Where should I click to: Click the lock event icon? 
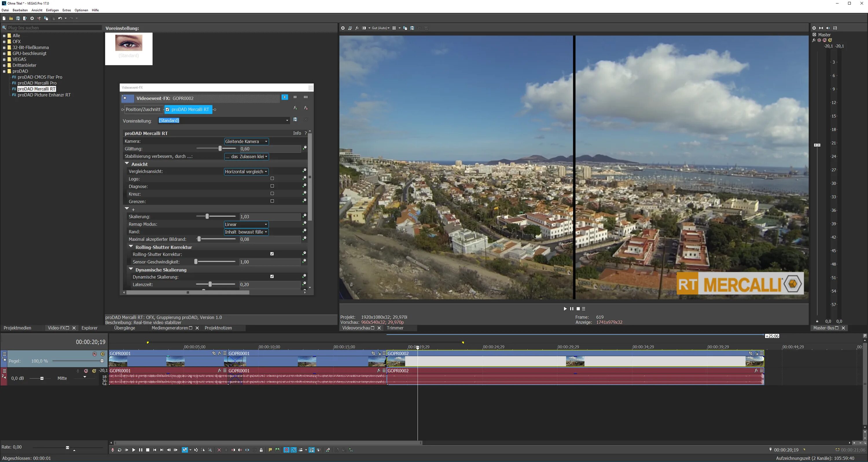[261, 450]
